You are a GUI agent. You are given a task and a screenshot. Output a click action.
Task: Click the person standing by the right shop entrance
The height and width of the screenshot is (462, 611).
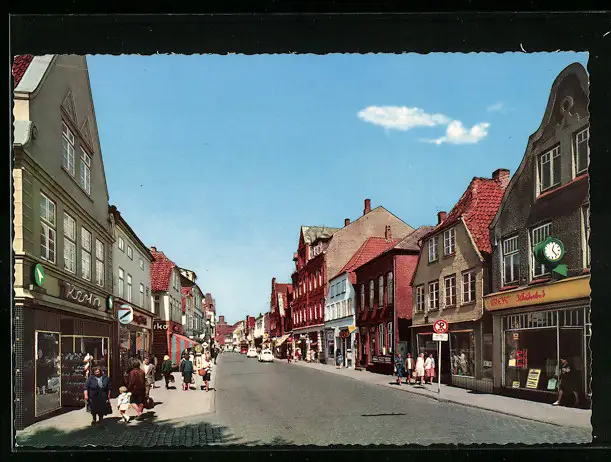565,381
